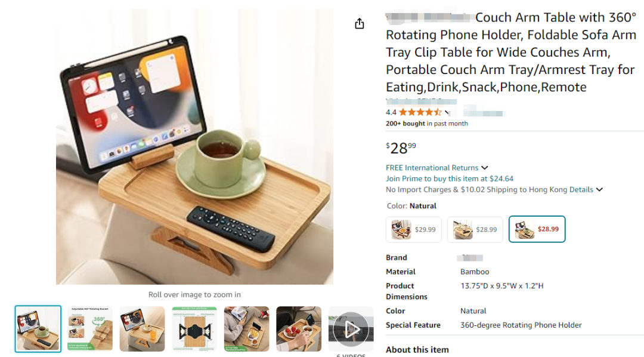Click the share icon above product image
The height and width of the screenshot is (357, 644).
tap(360, 24)
